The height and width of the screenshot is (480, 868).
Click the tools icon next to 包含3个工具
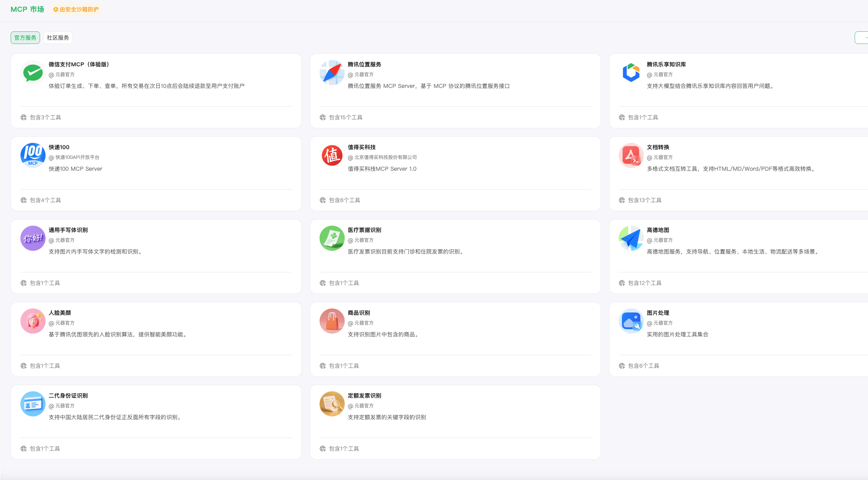24,117
